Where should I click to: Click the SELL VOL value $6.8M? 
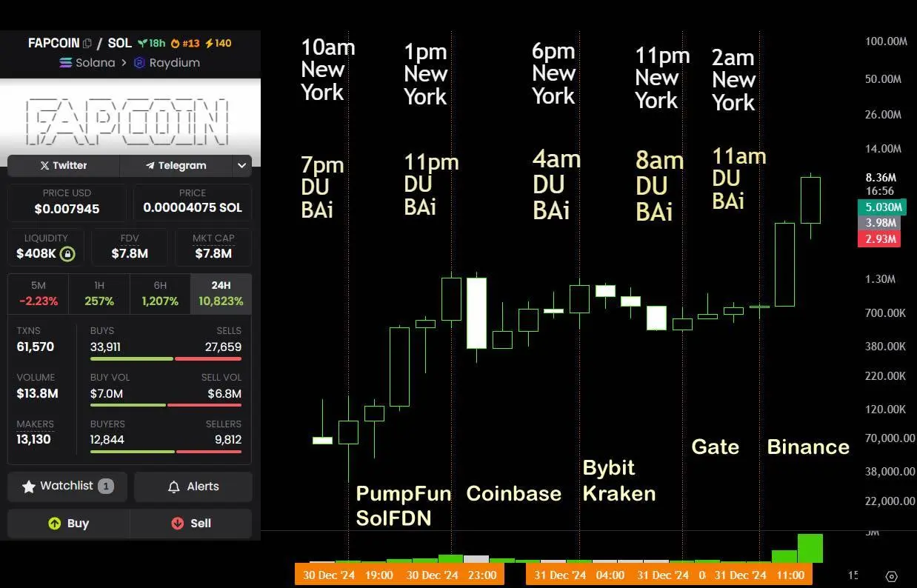click(225, 393)
